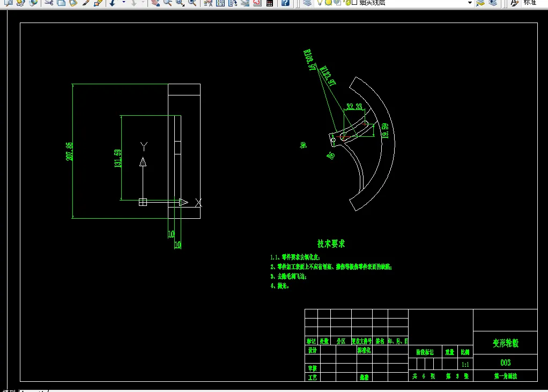Click the 标准化 title block label

[x=364, y=350]
